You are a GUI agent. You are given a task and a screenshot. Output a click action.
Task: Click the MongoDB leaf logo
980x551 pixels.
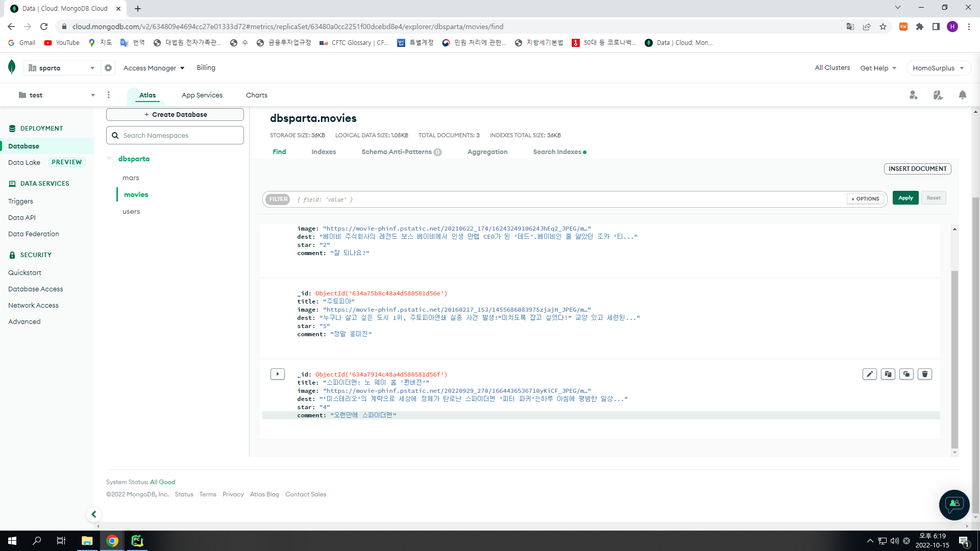(x=12, y=67)
